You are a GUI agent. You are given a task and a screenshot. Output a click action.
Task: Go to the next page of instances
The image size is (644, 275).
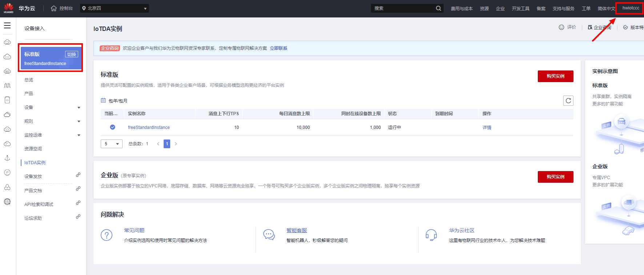[176, 144]
